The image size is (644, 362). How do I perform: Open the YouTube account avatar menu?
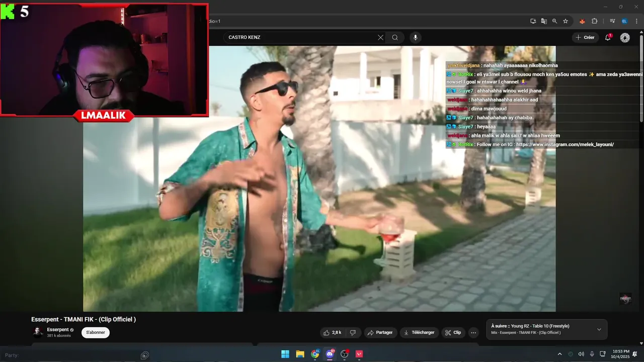(x=625, y=38)
